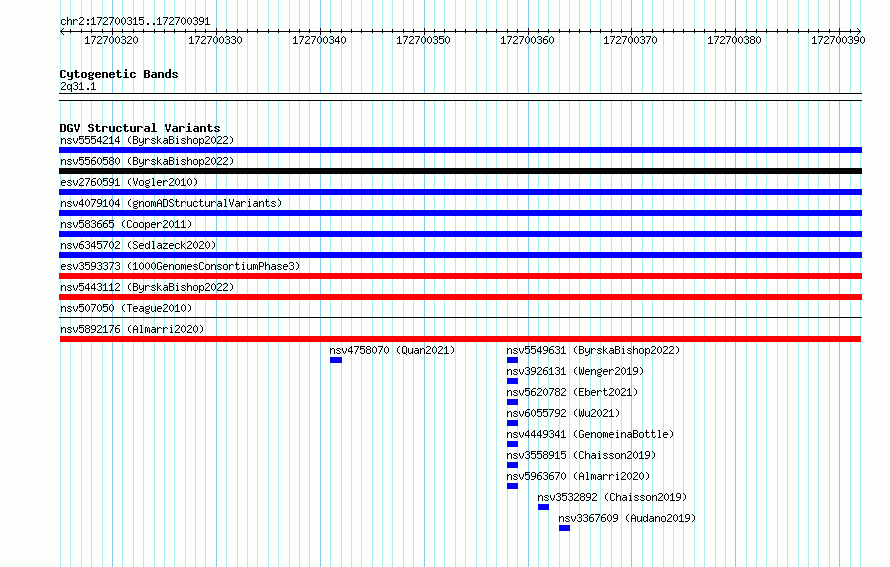Select the red bar under nsv5892176
890x567 pixels.
click(x=460, y=339)
